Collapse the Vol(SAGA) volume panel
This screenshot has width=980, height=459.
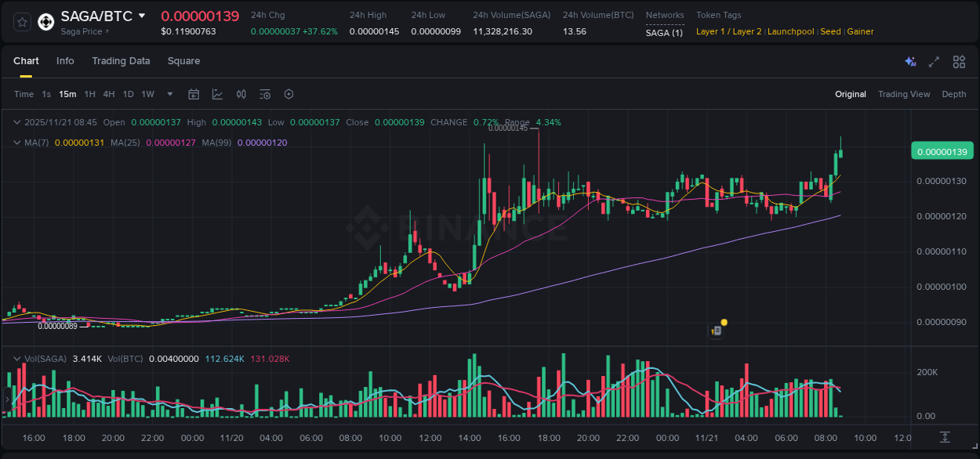coord(17,359)
